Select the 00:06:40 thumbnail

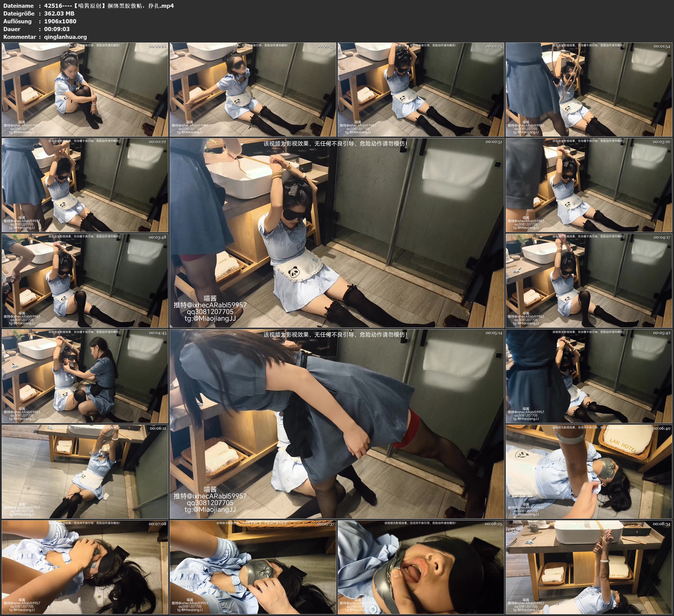(x=589, y=472)
